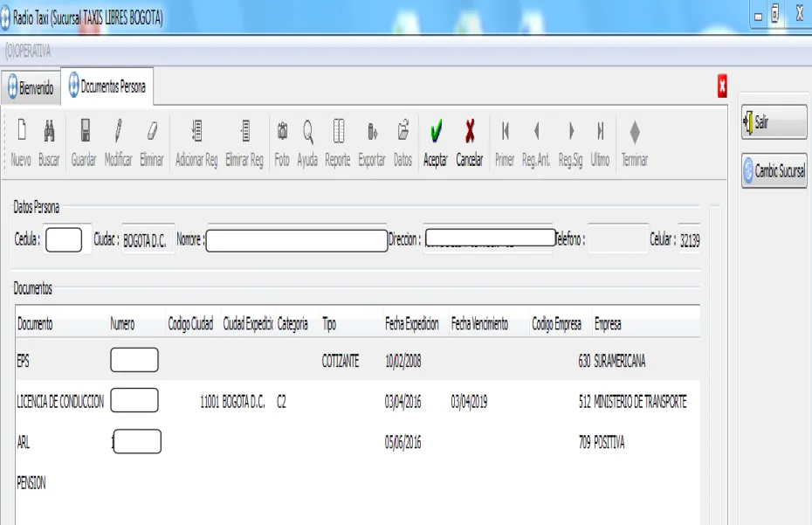Click the expiry date 03/04/2019

click(x=469, y=402)
